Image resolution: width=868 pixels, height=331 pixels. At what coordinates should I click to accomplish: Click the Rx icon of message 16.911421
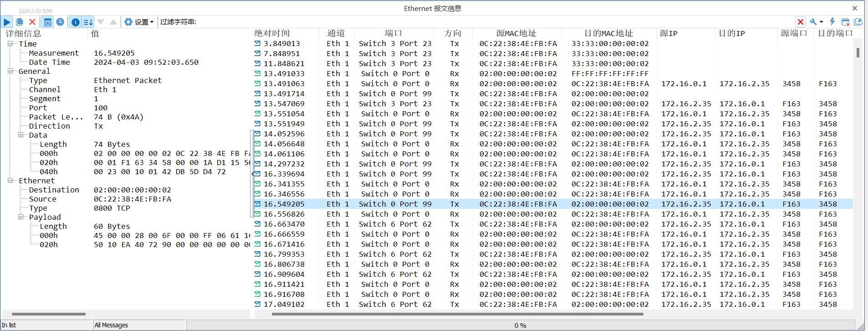257,284
